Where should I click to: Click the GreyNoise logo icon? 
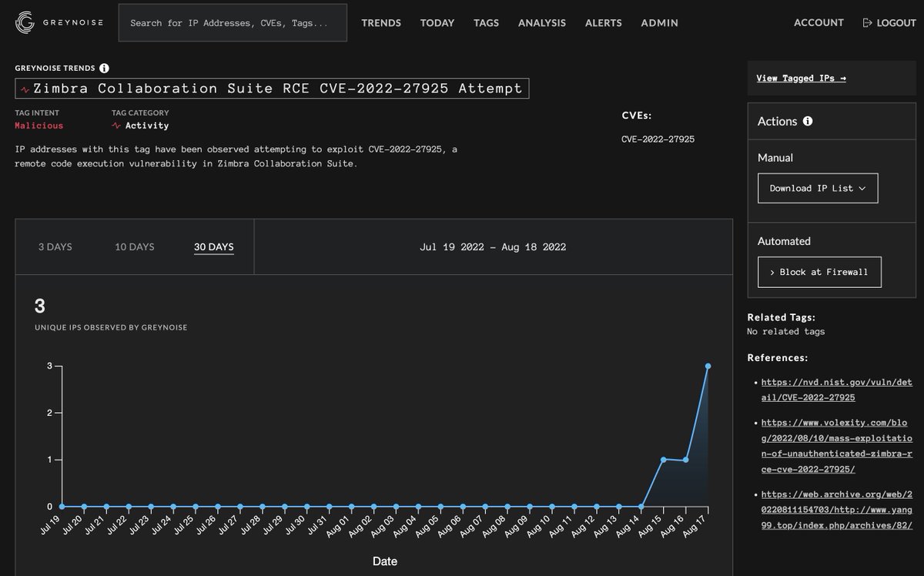click(x=25, y=22)
